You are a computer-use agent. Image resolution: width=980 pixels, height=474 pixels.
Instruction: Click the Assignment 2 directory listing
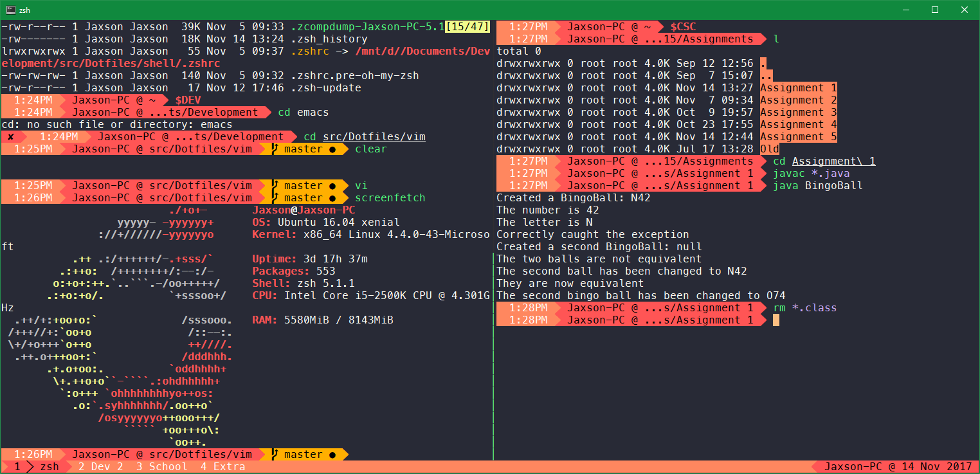pyautogui.click(x=798, y=100)
